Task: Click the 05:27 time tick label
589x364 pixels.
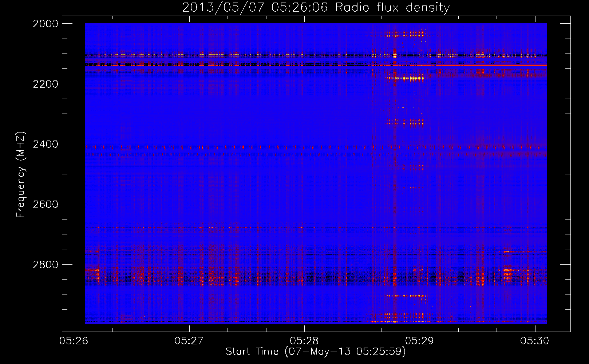Action: 189,341
